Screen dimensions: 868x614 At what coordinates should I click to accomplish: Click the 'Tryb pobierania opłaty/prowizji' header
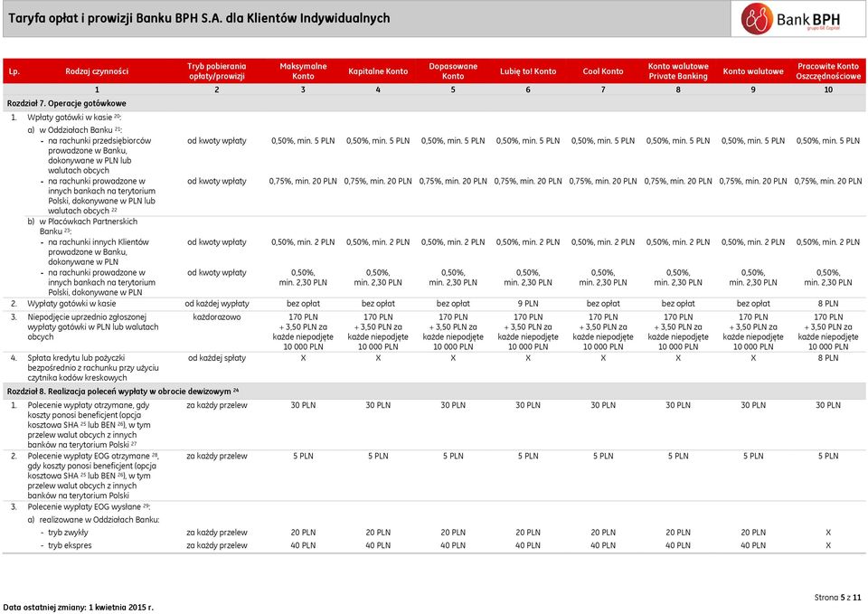point(216,71)
